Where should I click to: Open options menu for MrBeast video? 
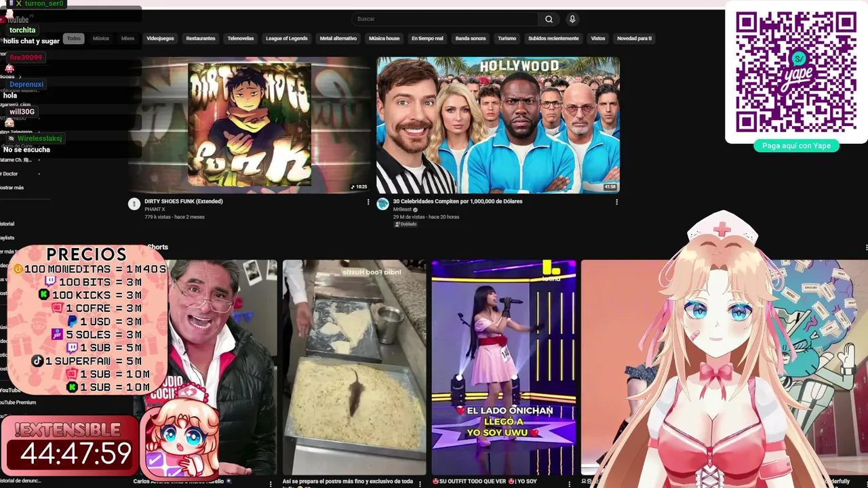point(616,202)
